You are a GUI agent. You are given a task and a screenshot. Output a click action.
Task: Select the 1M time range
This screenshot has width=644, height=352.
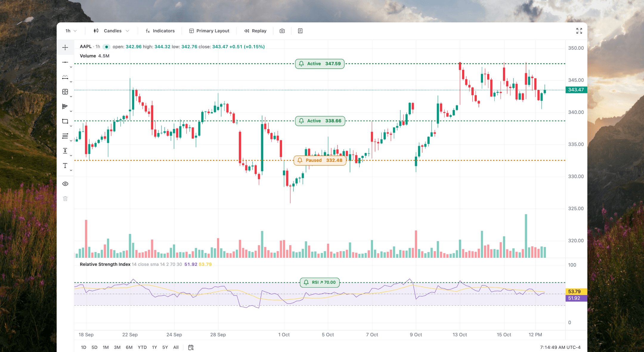click(106, 347)
